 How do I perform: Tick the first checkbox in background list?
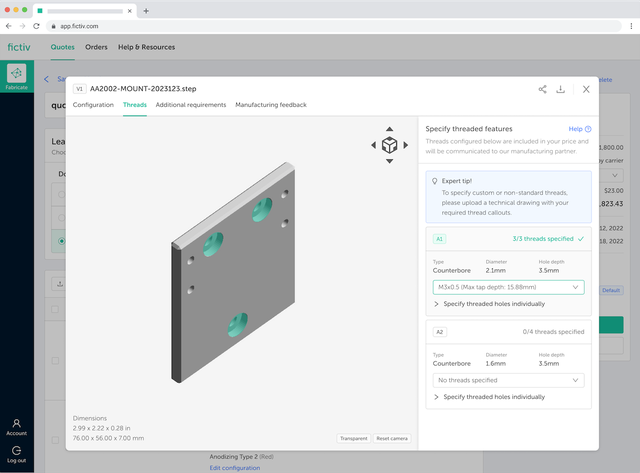pyautogui.click(x=55, y=309)
